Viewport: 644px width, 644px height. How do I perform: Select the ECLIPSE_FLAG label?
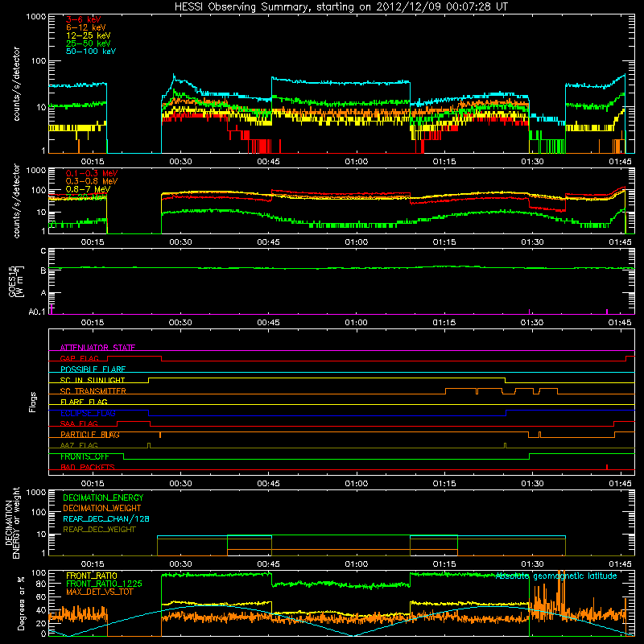pos(88,413)
